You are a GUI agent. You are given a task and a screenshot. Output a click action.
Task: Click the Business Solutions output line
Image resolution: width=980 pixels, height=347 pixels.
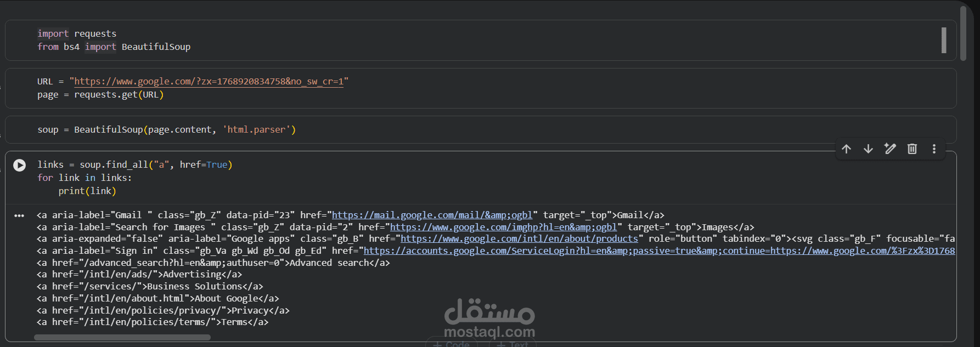click(x=150, y=286)
